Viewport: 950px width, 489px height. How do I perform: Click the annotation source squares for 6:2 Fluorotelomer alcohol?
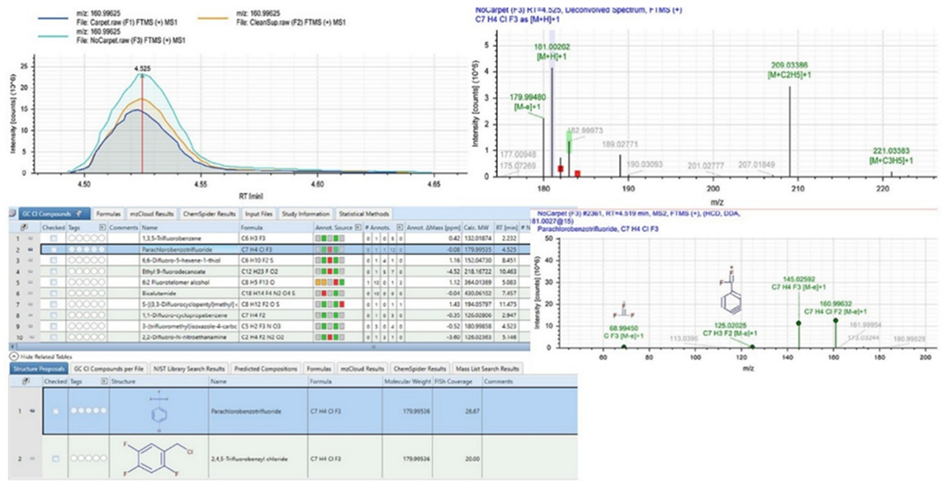(330, 282)
